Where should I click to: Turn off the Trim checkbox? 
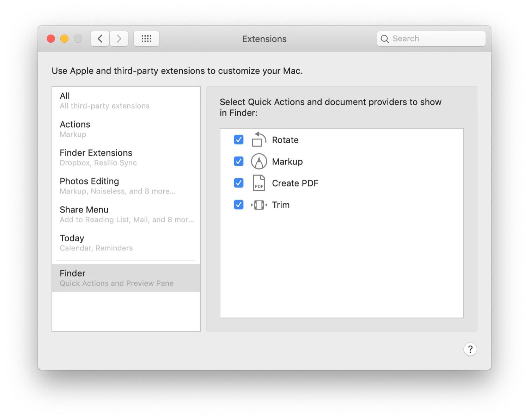(x=239, y=205)
